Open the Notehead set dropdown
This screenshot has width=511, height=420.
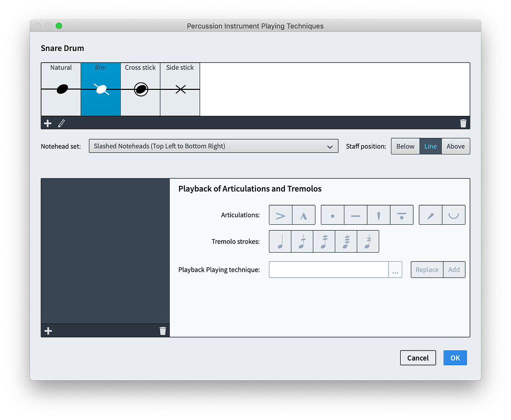click(213, 146)
